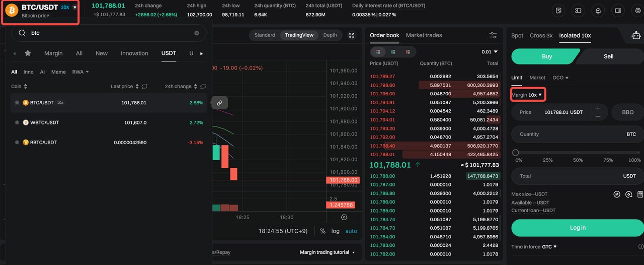Open chart settings gear below price axis

pos(344,218)
